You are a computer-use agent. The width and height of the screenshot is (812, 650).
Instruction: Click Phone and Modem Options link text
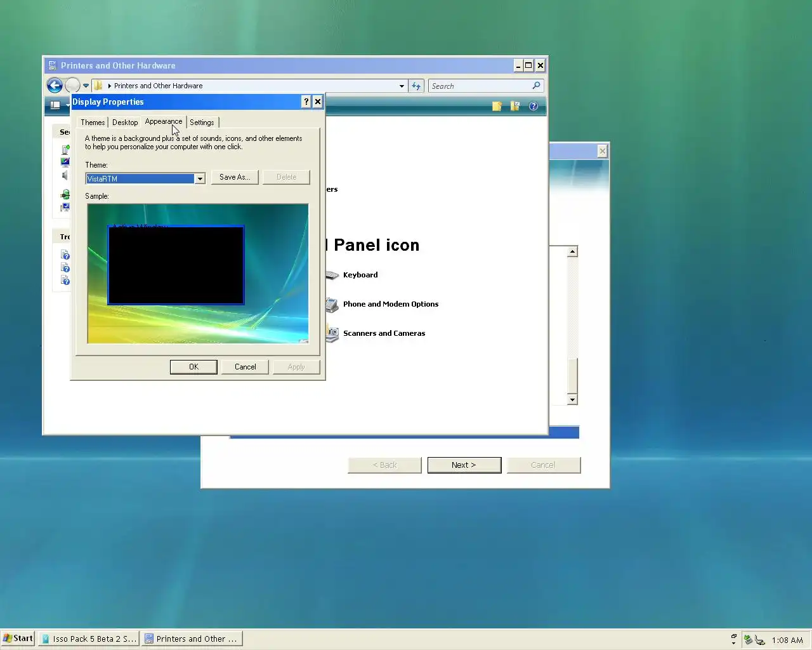coord(391,304)
